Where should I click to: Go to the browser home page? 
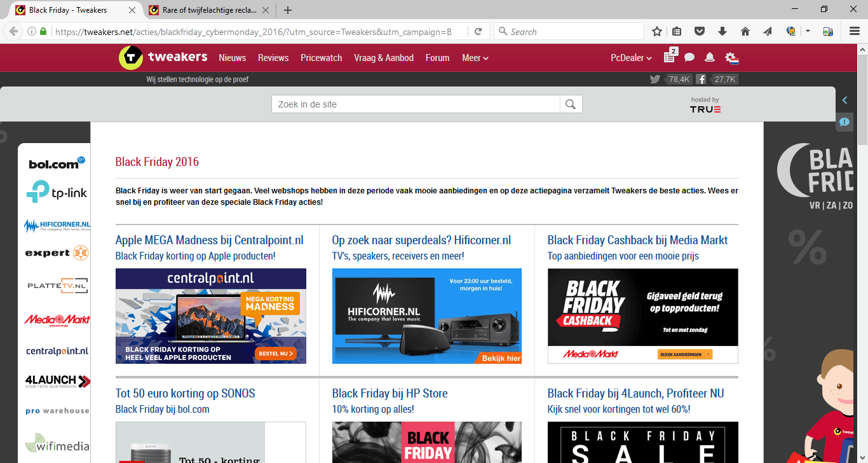(x=745, y=31)
